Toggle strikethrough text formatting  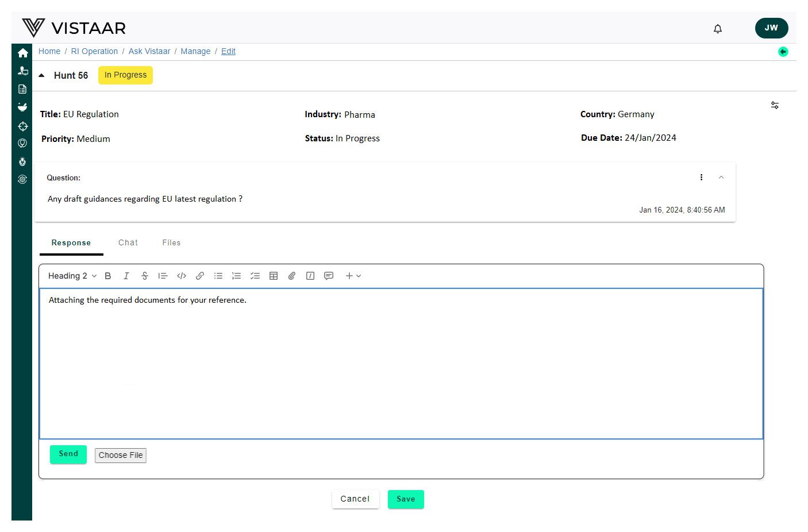click(x=145, y=276)
